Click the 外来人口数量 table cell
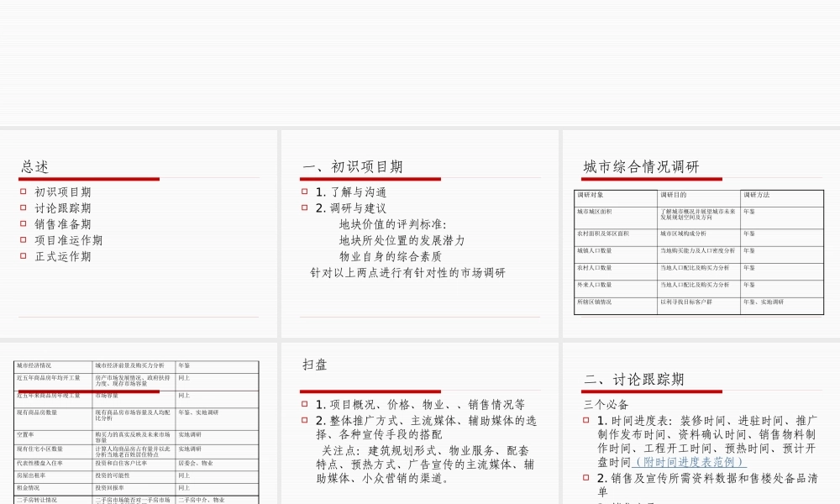840x504 pixels. point(616,289)
